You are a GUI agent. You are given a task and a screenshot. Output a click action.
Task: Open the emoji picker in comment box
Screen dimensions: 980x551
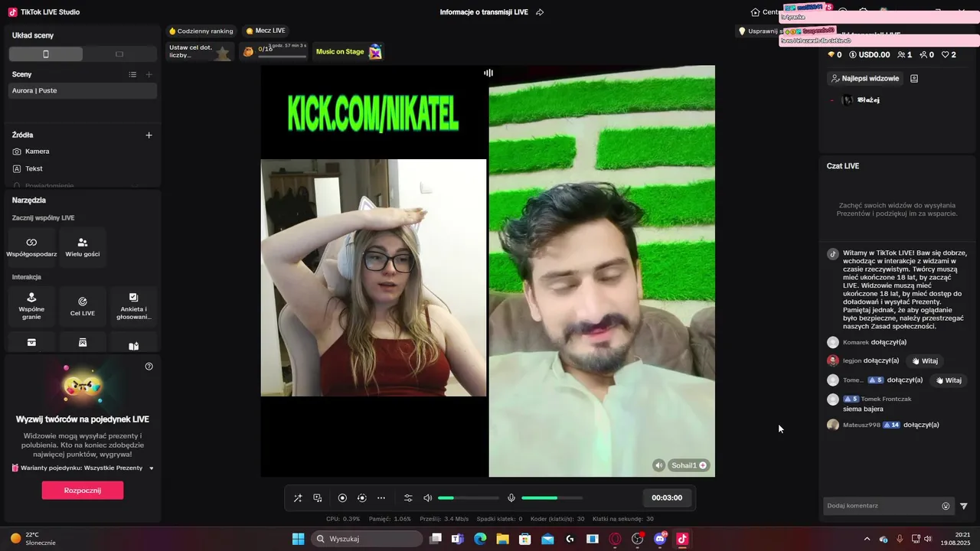[946, 506]
